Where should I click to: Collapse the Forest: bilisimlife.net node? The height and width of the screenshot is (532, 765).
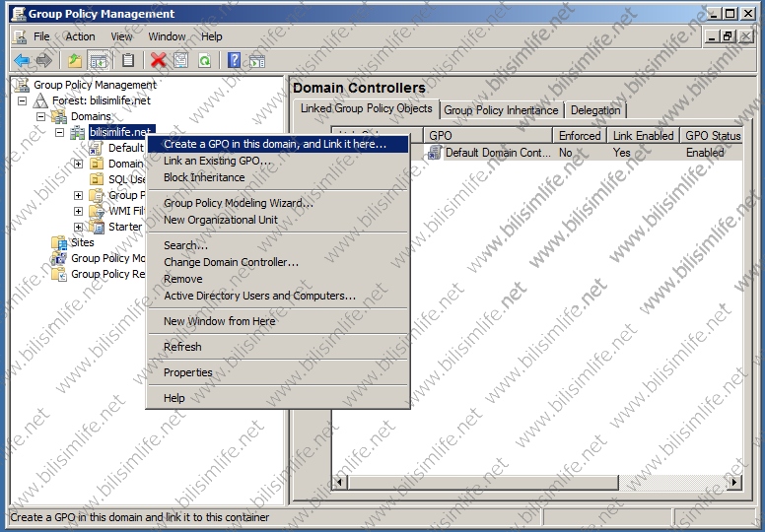[22, 100]
